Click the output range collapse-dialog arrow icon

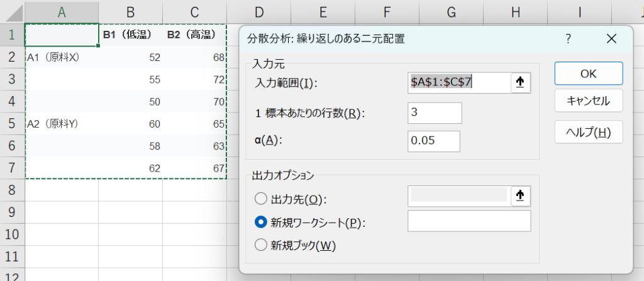[521, 196]
